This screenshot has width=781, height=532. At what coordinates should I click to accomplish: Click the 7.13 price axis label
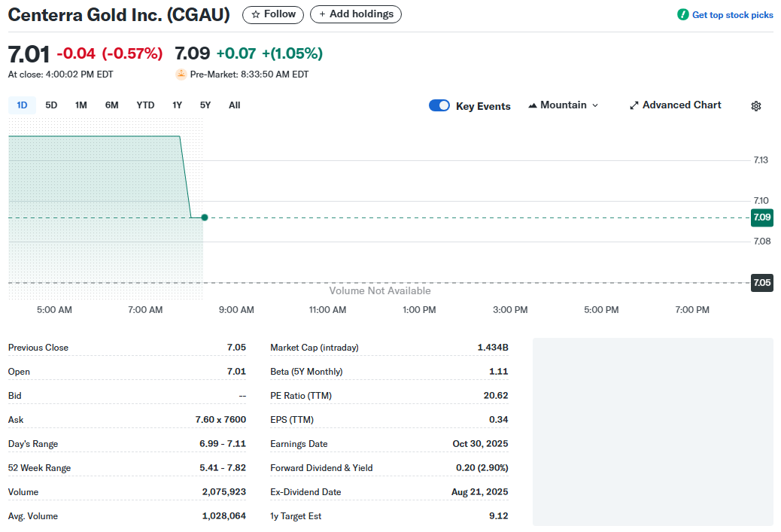(x=761, y=160)
